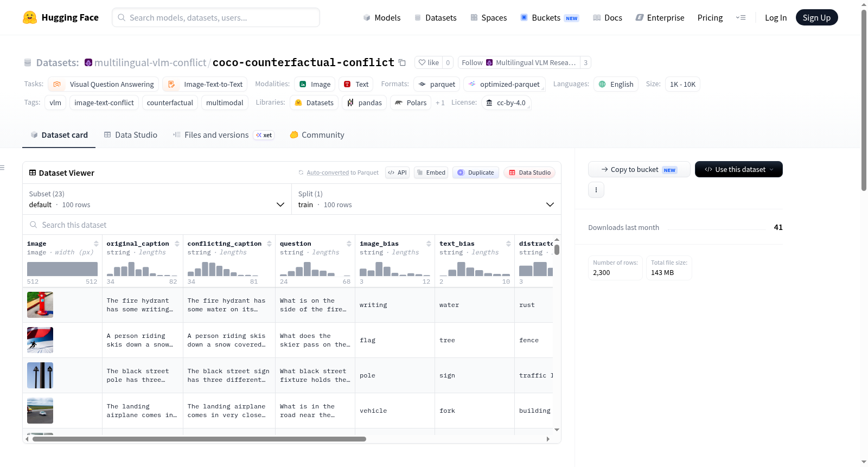Follow Multilingual VLM Research organization
This screenshot has width=868, height=467.
(x=519, y=62)
